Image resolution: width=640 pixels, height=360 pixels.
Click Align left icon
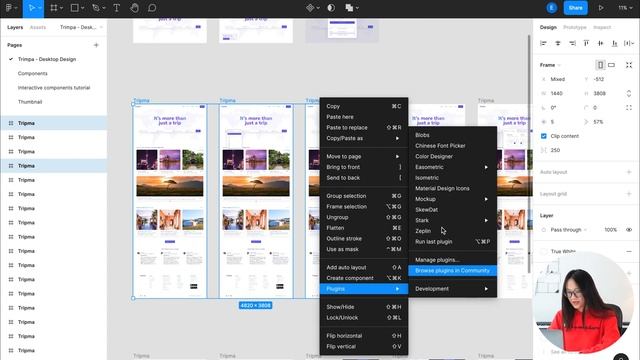click(543, 43)
